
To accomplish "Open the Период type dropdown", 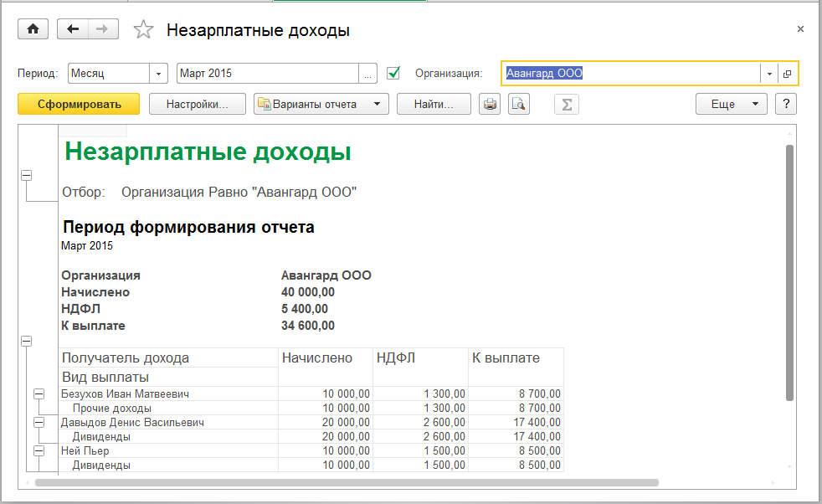I will click(x=159, y=74).
